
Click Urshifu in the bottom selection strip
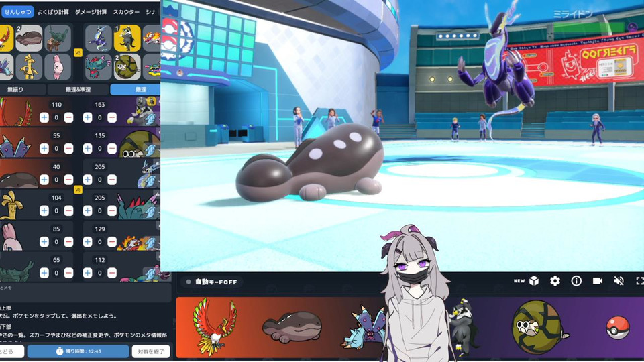click(x=464, y=326)
